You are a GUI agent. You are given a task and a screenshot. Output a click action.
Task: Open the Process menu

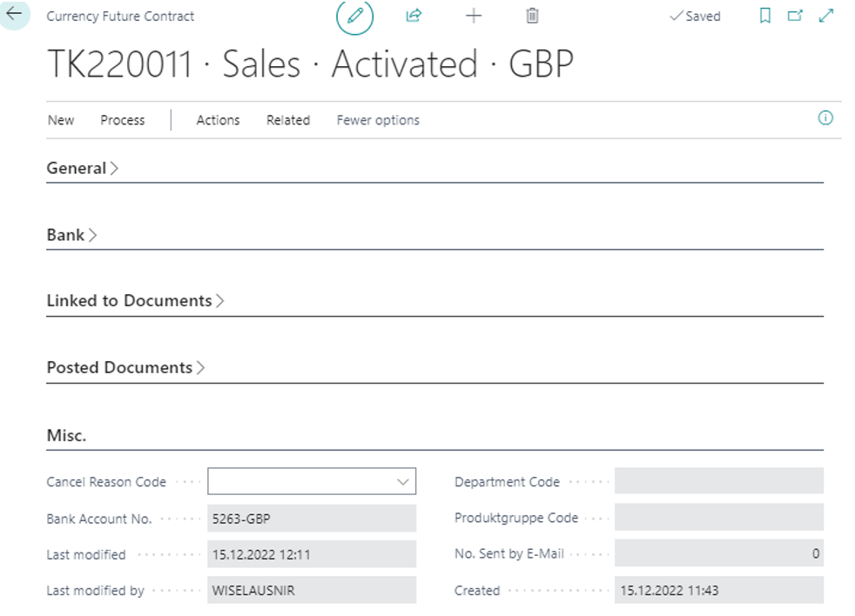click(123, 120)
